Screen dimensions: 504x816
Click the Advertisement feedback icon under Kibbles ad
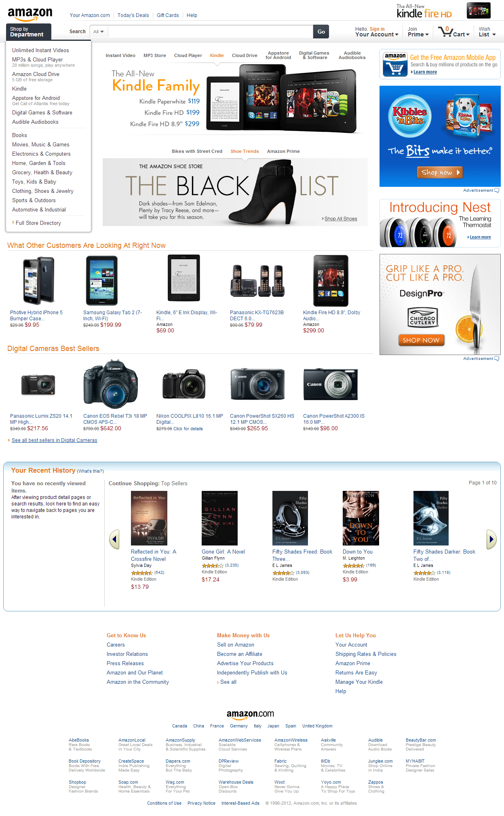(x=497, y=190)
